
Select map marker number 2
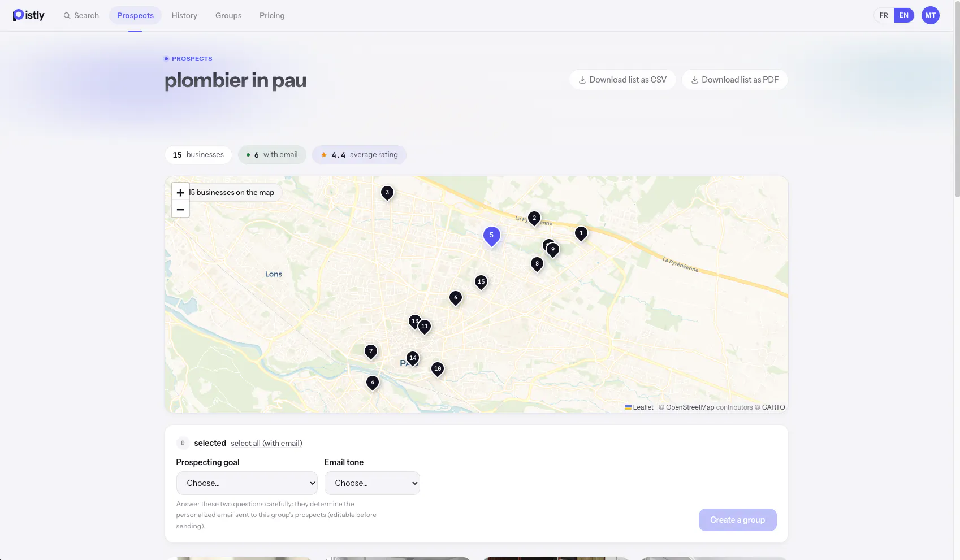tap(534, 219)
